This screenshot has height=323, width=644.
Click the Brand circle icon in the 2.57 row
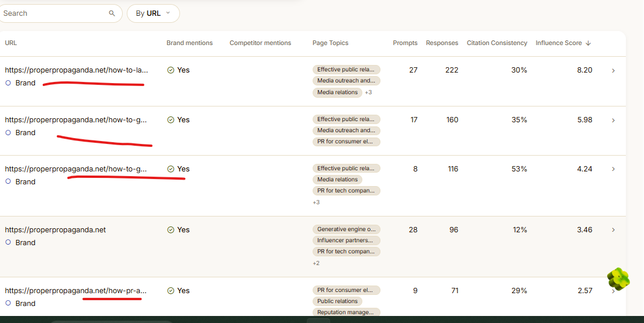tap(8, 303)
